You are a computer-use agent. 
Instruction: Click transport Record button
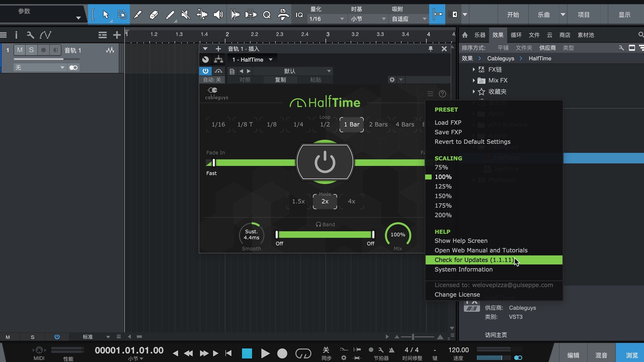click(x=282, y=353)
